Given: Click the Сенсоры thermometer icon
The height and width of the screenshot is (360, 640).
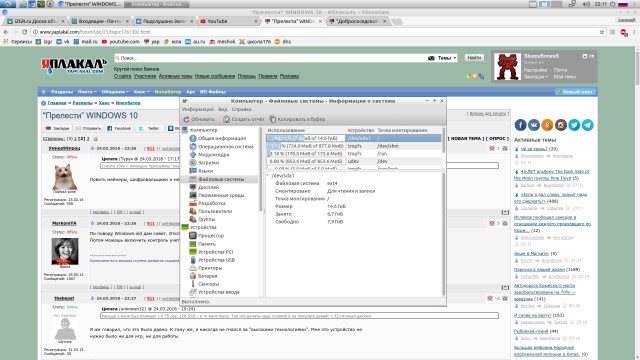Looking at the screenshot, I should 193,284.
